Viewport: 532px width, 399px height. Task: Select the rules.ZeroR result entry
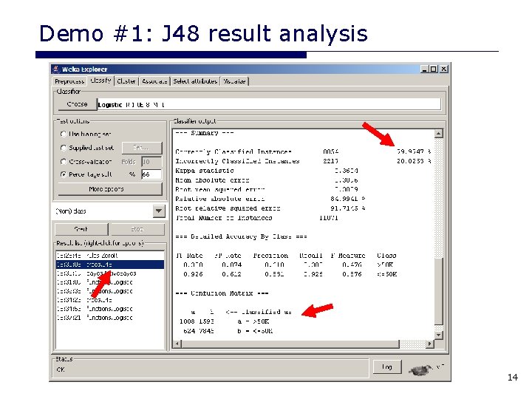coord(109,256)
